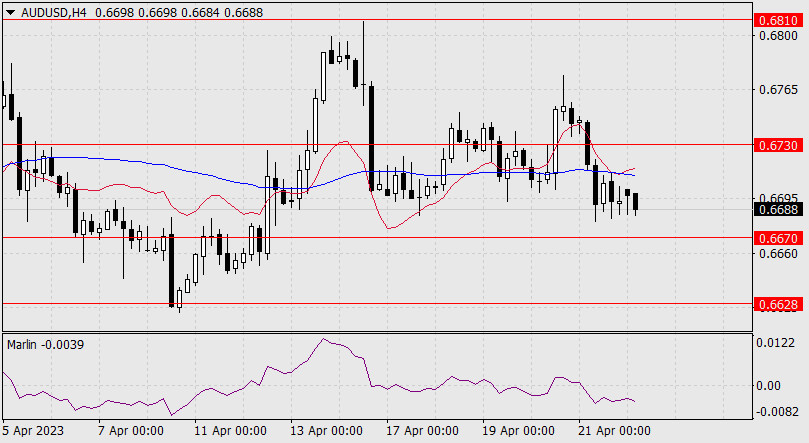
Task: Open the AUDUSD chart menu triangle
Action: tap(11, 13)
